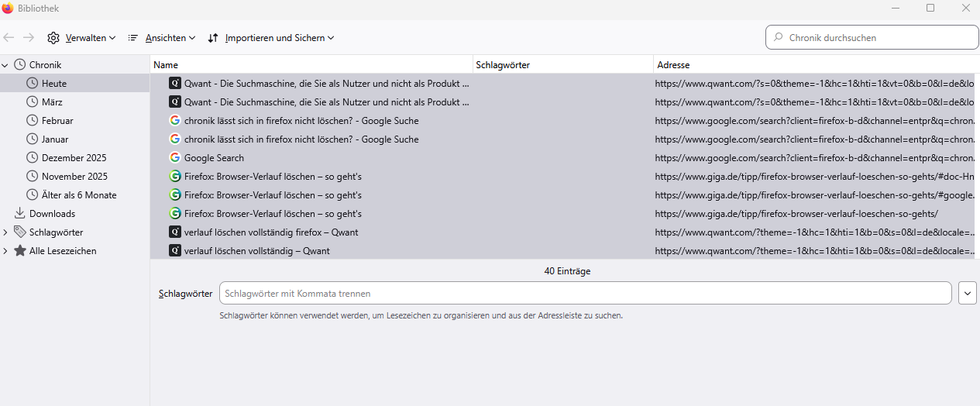Click the Chronik durchsuchen search field
This screenshot has height=406, width=980.
click(x=879, y=37)
